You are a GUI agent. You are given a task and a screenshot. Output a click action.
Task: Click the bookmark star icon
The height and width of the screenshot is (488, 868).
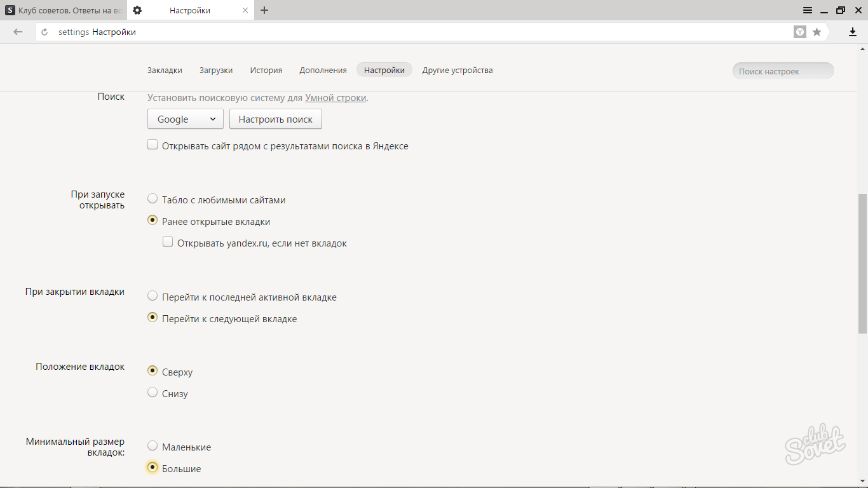click(817, 32)
